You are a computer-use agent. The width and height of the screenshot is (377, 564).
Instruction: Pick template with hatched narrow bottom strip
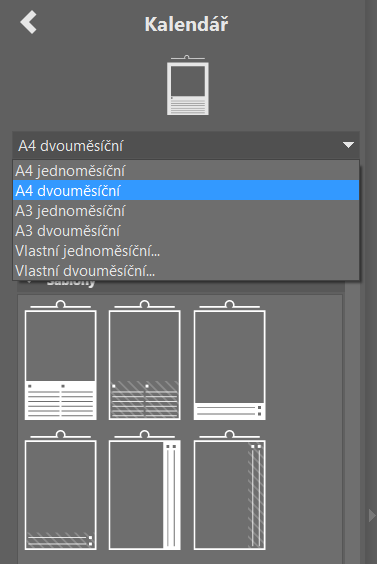60,490
